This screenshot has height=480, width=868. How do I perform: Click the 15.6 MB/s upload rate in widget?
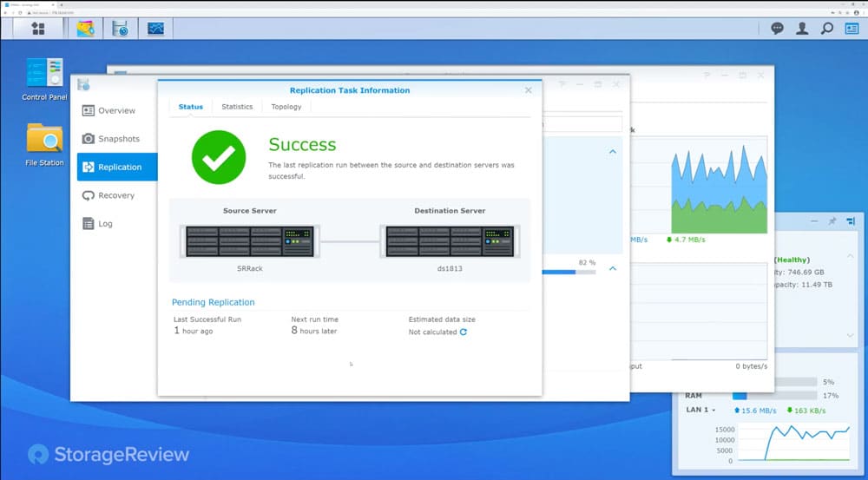pos(755,411)
